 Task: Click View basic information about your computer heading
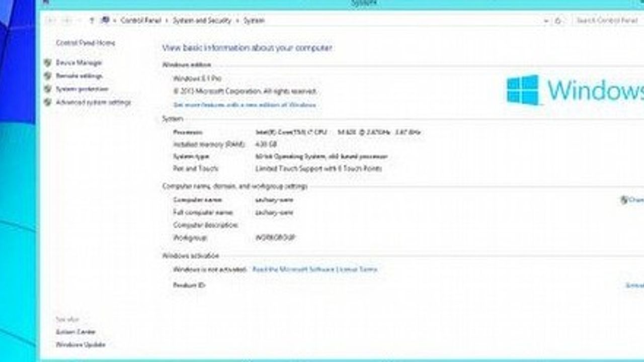pyautogui.click(x=247, y=48)
